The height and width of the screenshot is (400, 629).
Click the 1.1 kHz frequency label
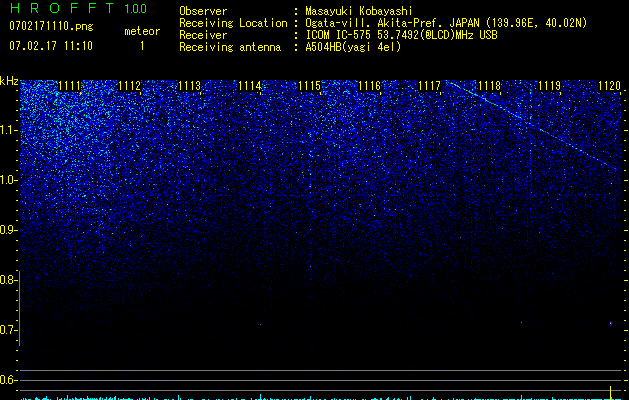[x=8, y=130]
